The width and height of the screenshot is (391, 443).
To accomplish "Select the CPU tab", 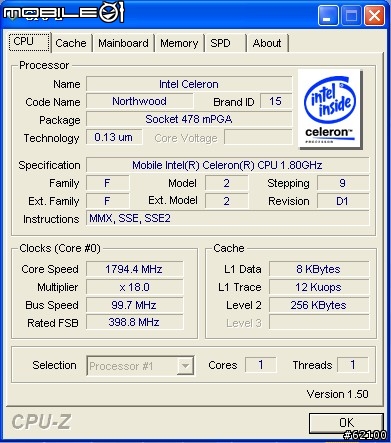I will click(x=29, y=42).
